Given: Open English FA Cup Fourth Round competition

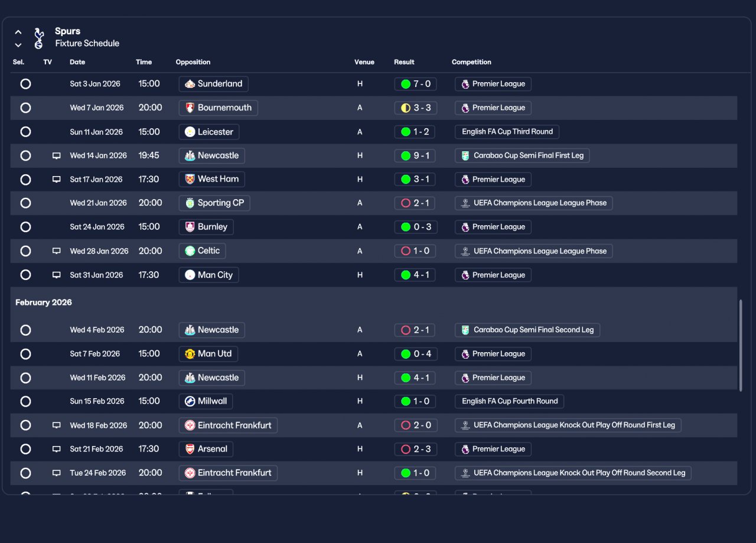Looking at the screenshot, I should point(510,401).
